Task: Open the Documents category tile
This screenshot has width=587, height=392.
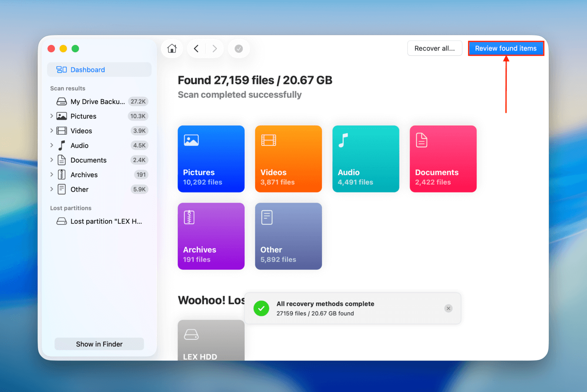Action: pyautogui.click(x=443, y=159)
